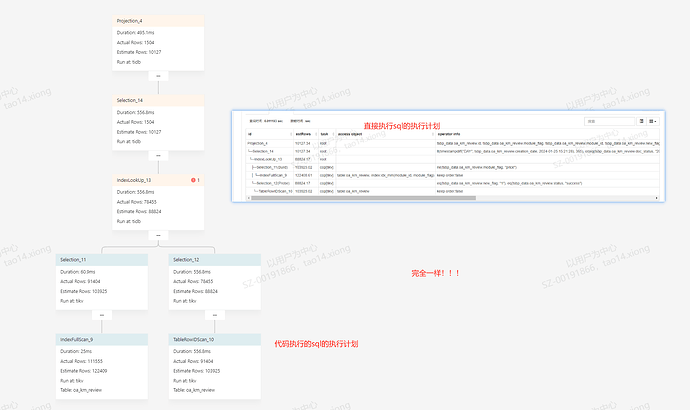Screen dimensions: 690x410
Task: Click 'Table: oa_km_review' in IndexFullScan_9 card
Action: point(81,390)
